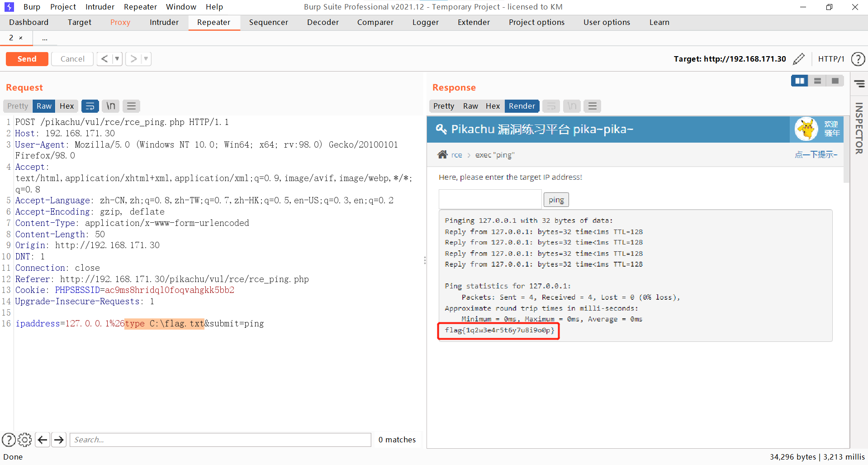Switch request view to Pretty
868x465 pixels.
point(18,106)
